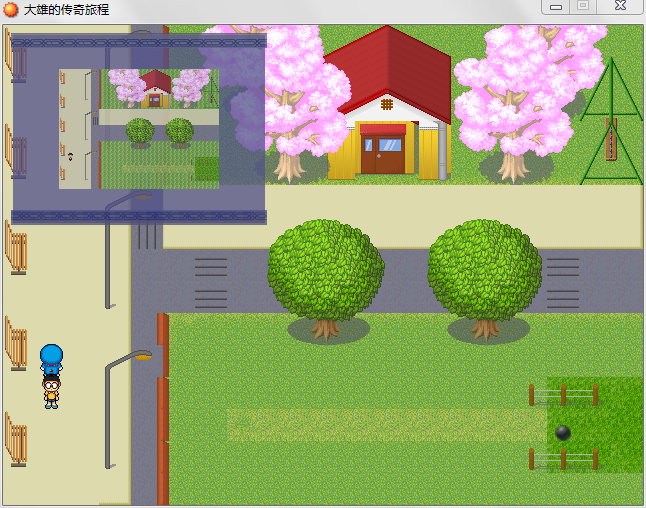Open the minimap overlay thumbnail
The width and height of the screenshot is (646, 508).
[139, 129]
